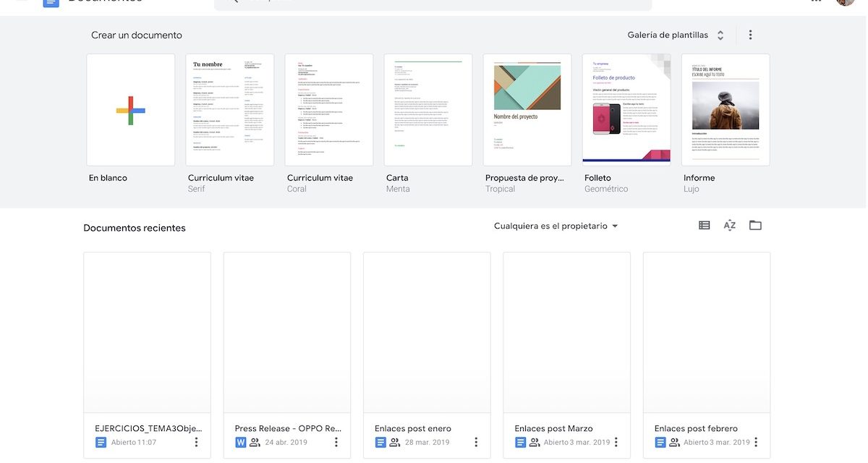
Task: Select the Informe Lujo template
Action: click(725, 110)
